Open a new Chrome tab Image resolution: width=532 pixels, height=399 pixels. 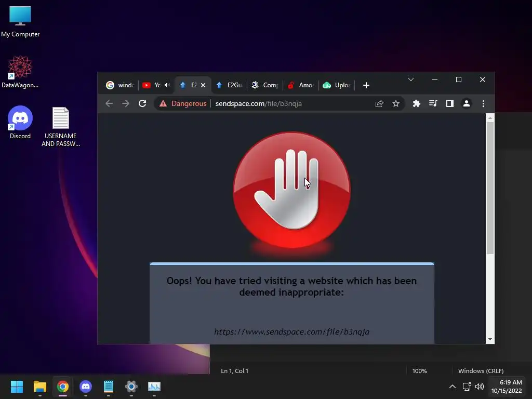366,85
